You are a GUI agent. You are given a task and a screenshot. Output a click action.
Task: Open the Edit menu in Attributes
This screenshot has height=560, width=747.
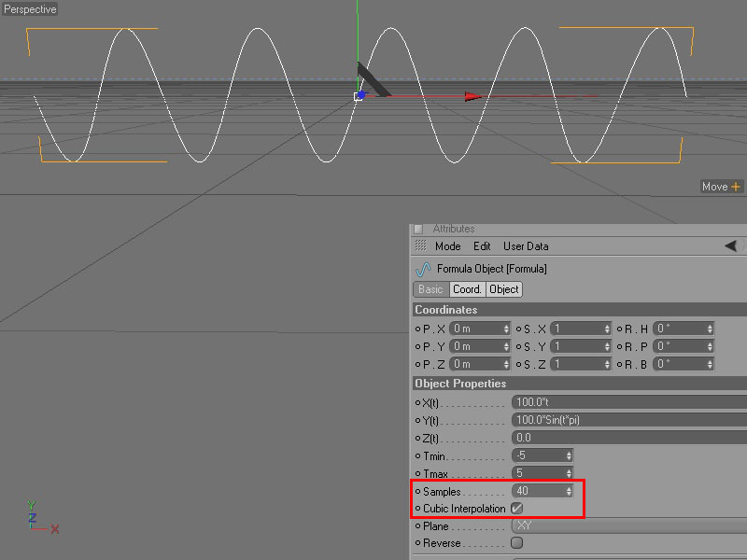482,246
